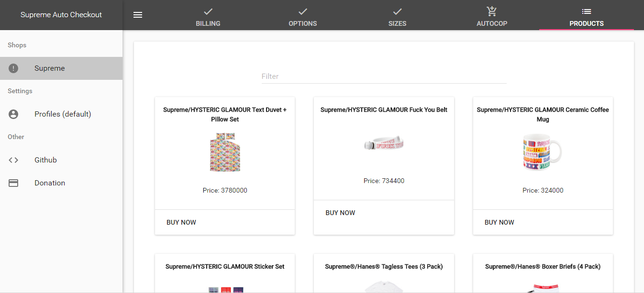This screenshot has width=644, height=293.
Task: Click the Github code brackets icon
Action: coord(13,160)
